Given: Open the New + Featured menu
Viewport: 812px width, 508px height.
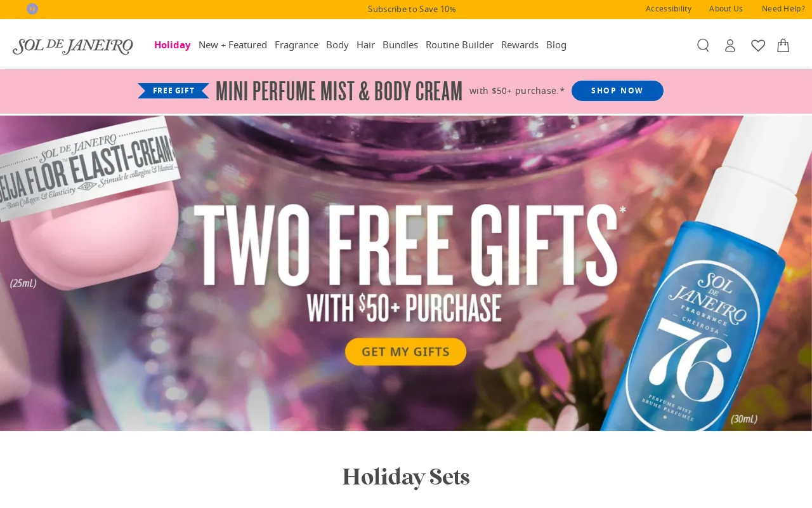Looking at the screenshot, I should 233,44.
